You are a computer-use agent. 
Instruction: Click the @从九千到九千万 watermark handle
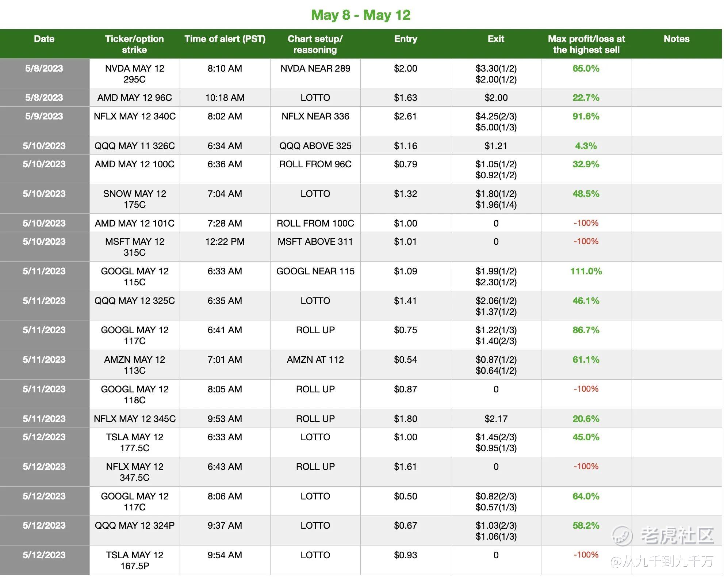[x=662, y=561]
